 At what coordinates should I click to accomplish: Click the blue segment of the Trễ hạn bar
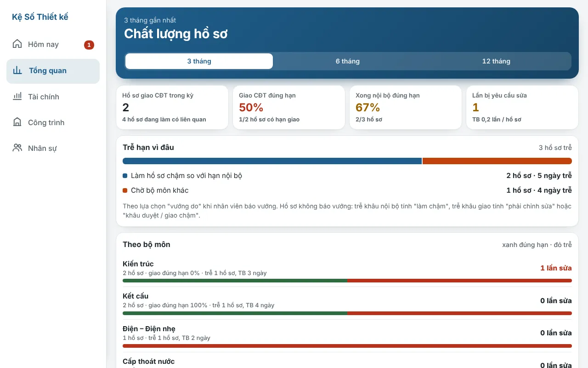coord(272,161)
